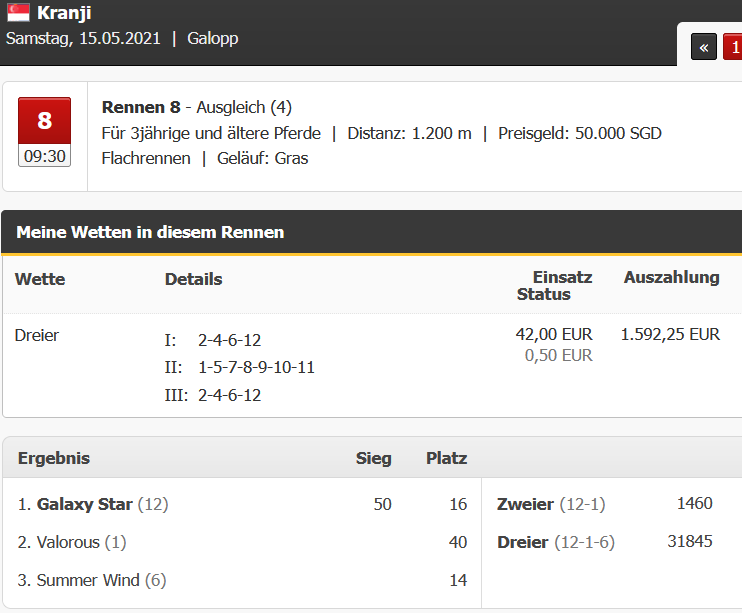Click the Kranji racecourse title
The width and height of the screenshot is (742, 613).
click(x=64, y=13)
